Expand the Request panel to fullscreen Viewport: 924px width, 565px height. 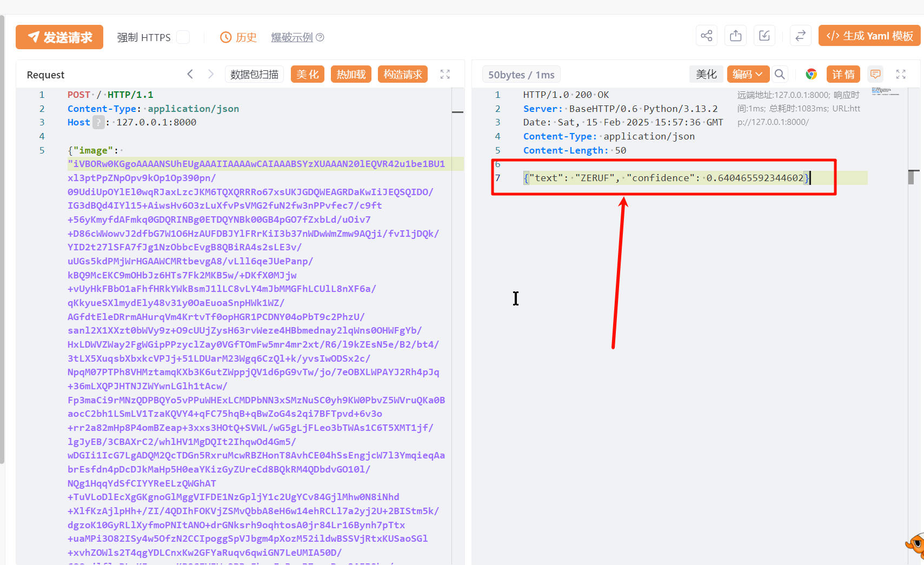(x=445, y=75)
